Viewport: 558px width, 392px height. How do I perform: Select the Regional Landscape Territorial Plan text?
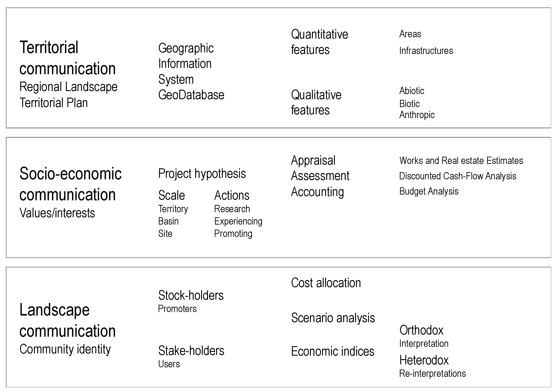click(68, 95)
